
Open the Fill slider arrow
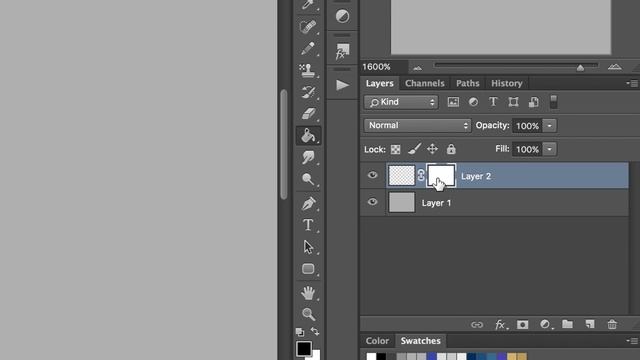(549, 149)
